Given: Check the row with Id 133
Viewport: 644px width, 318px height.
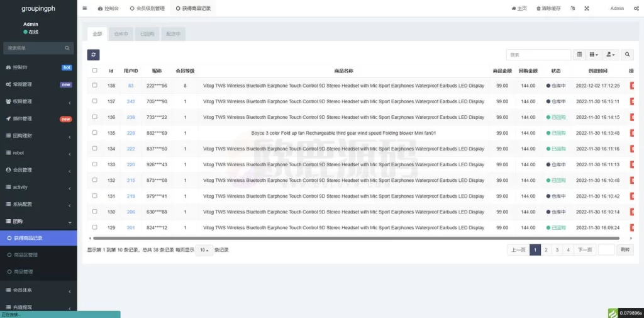Looking at the screenshot, I should pos(95,164).
